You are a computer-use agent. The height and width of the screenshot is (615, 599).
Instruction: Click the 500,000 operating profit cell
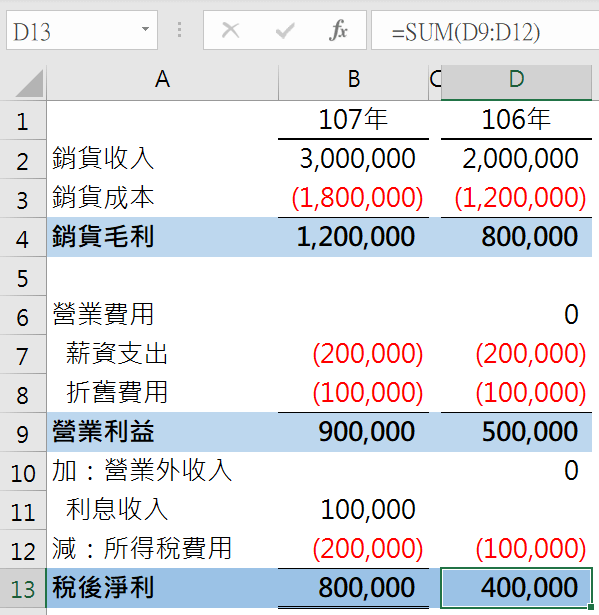pos(516,432)
